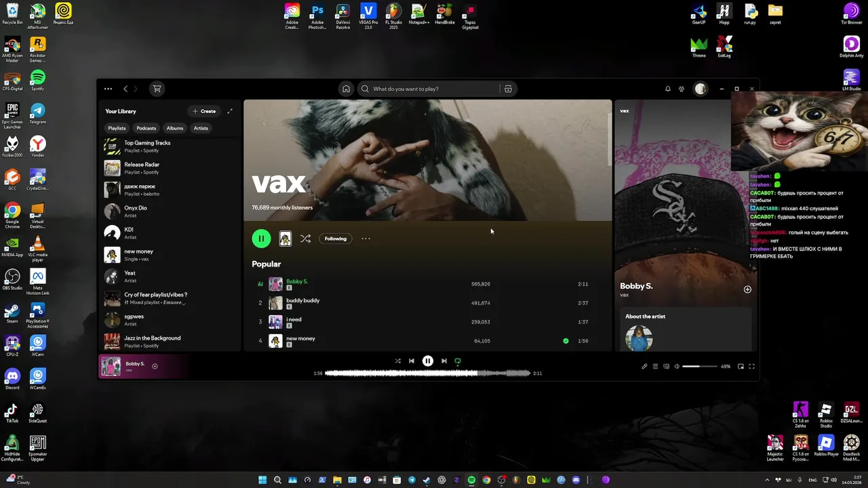The image size is (868, 488).
Task: Skip to next track
Action: pos(444,361)
